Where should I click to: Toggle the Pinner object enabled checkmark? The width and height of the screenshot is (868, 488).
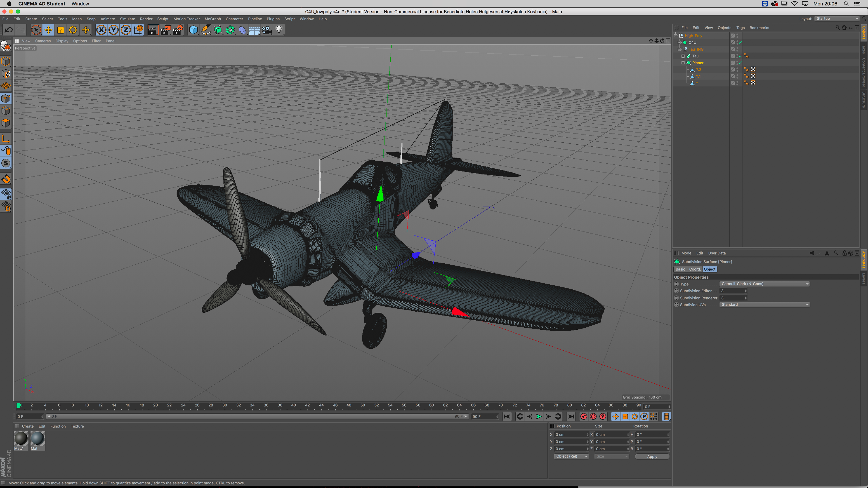(x=740, y=63)
